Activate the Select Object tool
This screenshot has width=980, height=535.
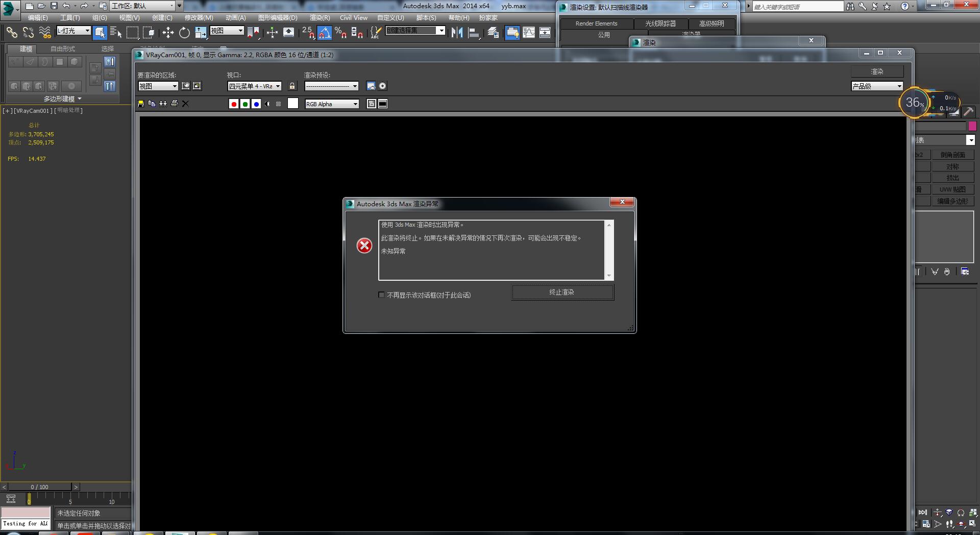[100, 33]
